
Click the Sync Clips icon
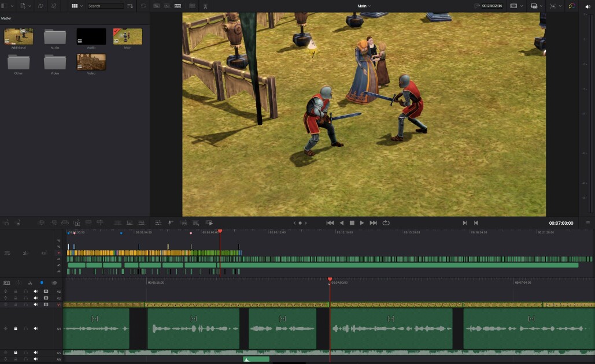[x=40, y=6]
